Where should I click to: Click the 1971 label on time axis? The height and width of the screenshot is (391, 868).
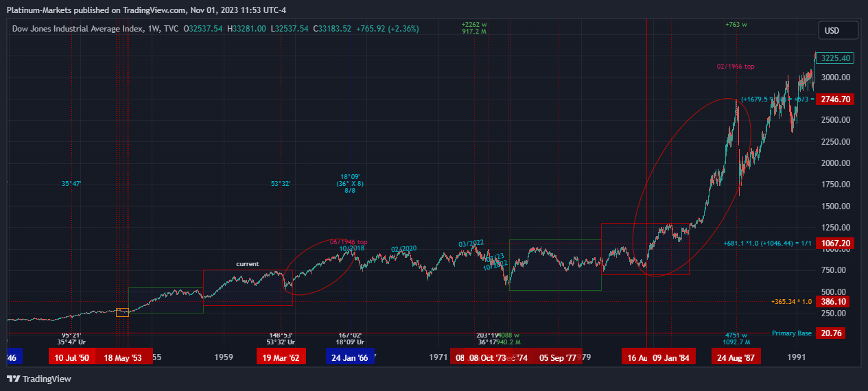click(x=438, y=357)
